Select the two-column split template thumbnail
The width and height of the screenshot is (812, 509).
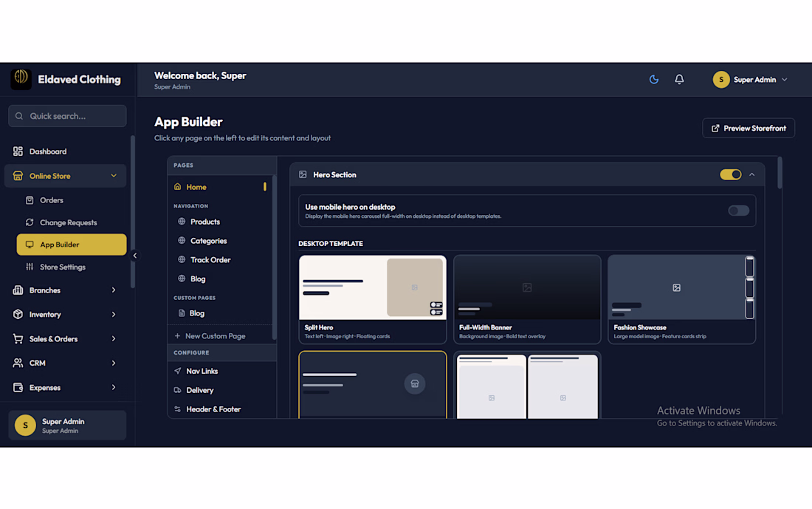click(527, 385)
